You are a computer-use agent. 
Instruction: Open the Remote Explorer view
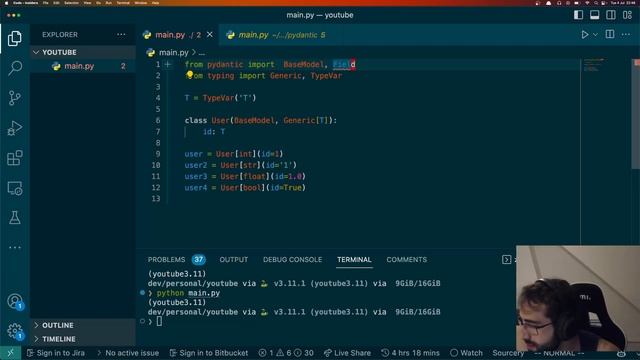pyautogui.click(x=15, y=188)
